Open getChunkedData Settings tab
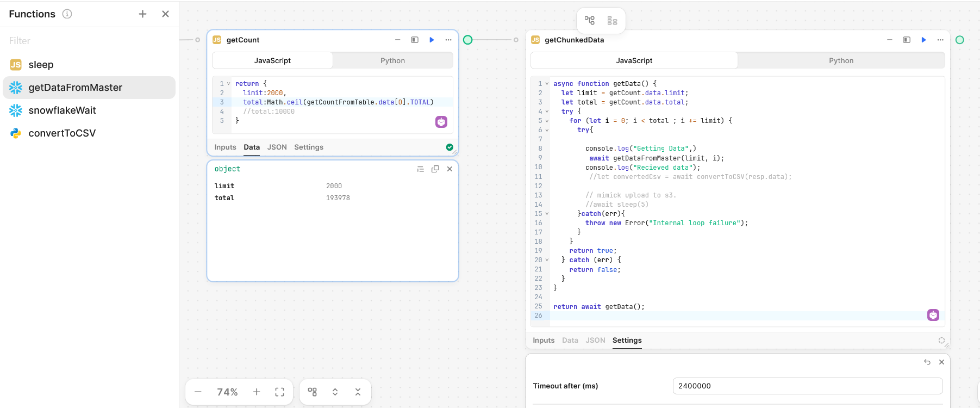 click(627, 341)
